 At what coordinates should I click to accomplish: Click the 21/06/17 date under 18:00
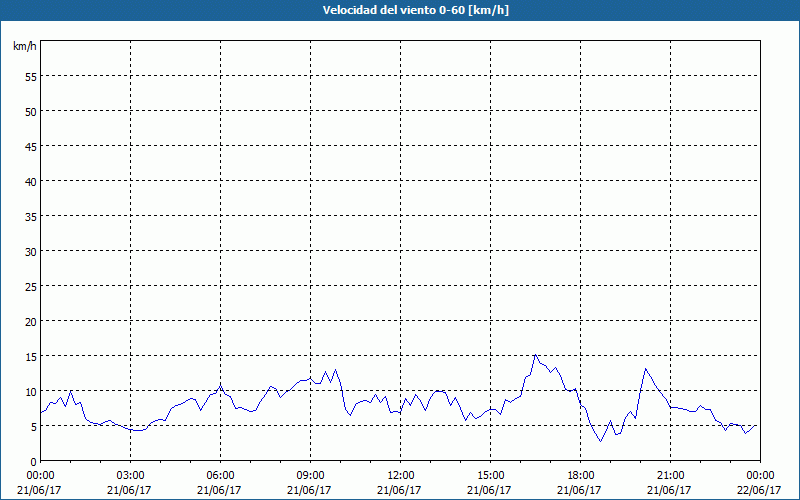[x=580, y=490]
